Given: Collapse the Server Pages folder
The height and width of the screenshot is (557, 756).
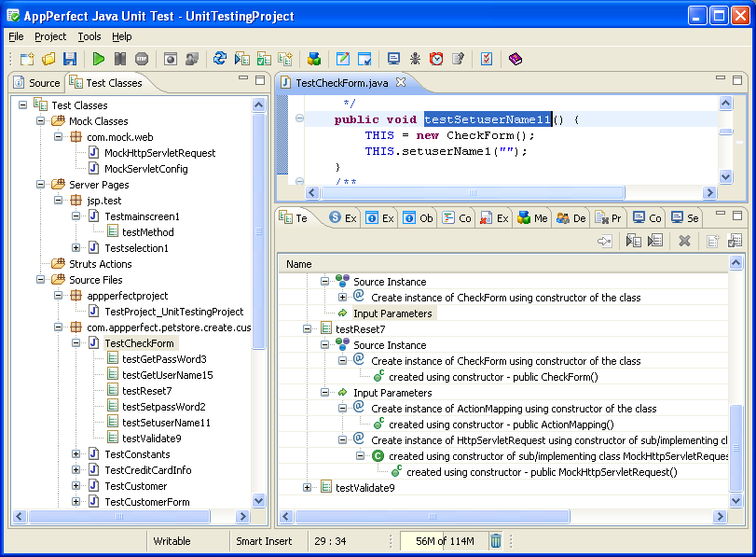Looking at the screenshot, I should click(40, 185).
